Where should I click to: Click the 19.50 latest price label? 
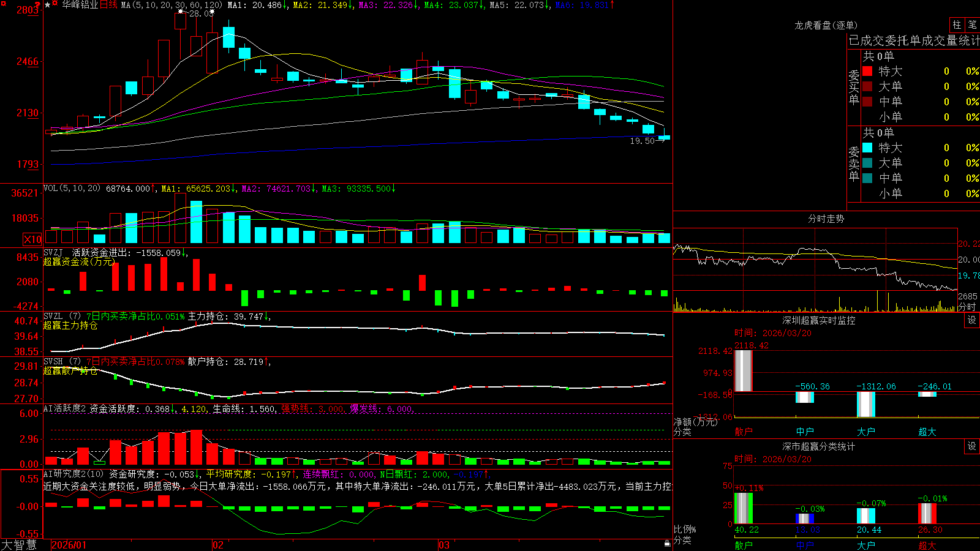[x=643, y=141]
